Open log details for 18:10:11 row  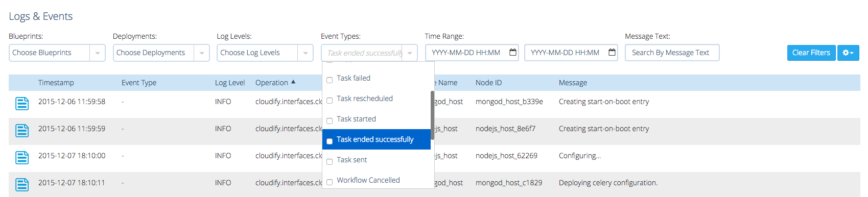pyautogui.click(x=22, y=184)
